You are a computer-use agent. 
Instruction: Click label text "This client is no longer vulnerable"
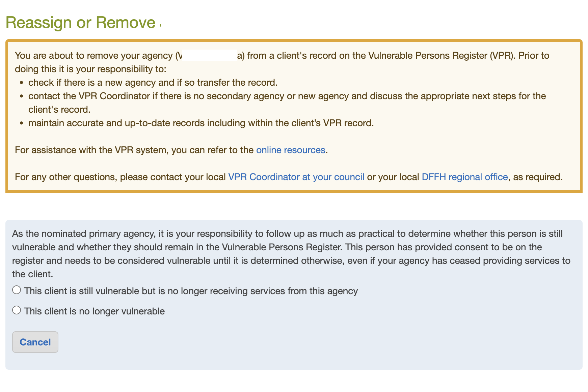tap(95, 311)
